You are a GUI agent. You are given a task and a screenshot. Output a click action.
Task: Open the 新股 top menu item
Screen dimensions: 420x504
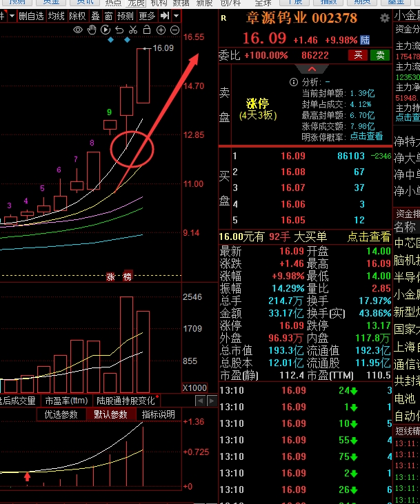coord(204,3)
